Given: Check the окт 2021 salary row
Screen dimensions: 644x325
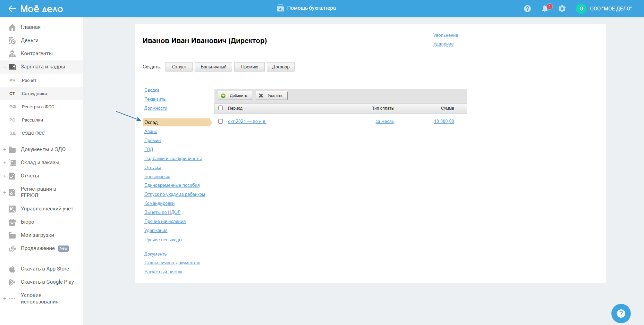Looking at the screenshot, I should pos(220,122).
